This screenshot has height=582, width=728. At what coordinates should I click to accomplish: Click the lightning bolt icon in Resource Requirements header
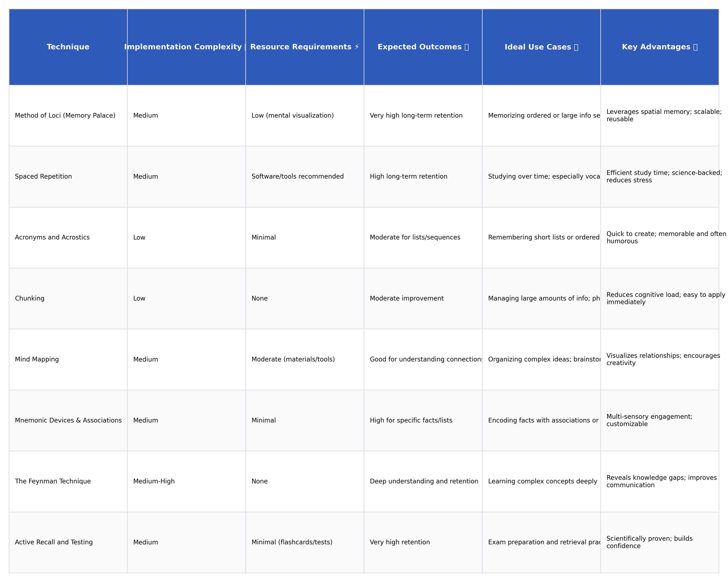pyautogui.click(x=357, y=47)
